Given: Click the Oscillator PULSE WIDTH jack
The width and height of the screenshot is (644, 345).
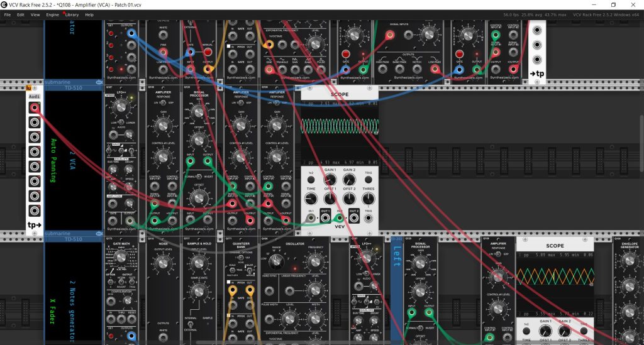Looking at the screenshot, I should (x=269, y=319).
